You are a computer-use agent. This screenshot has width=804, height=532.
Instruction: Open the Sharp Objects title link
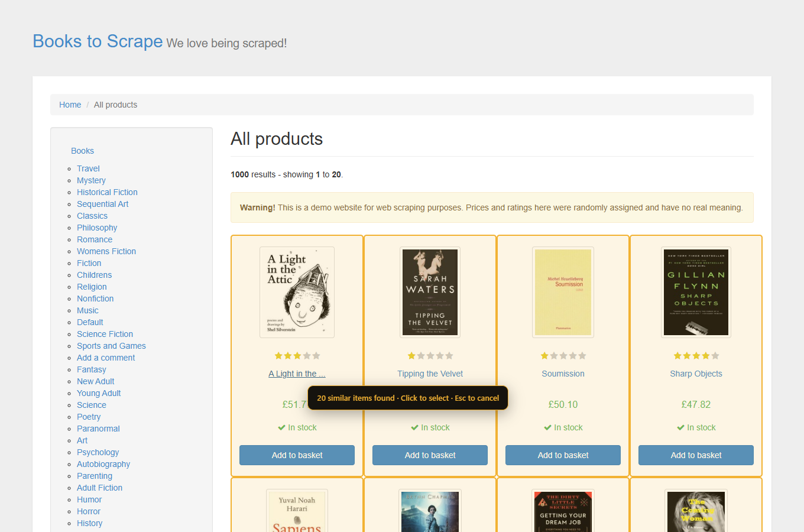coord(696,374)
